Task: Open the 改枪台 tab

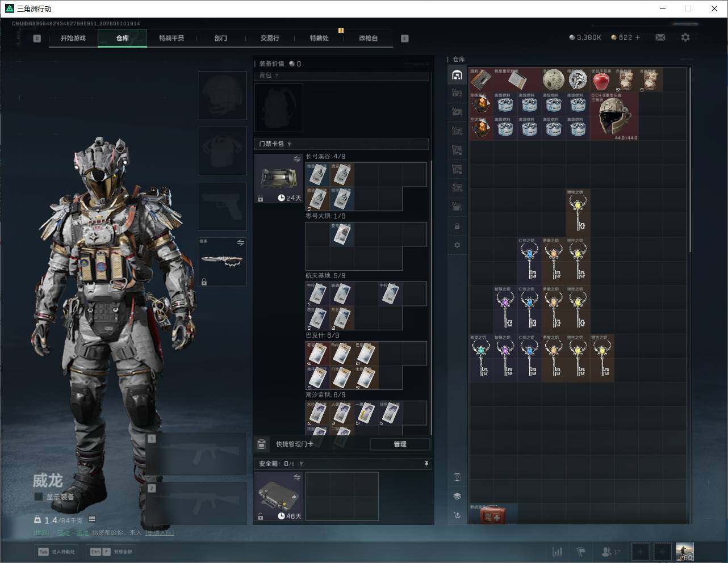Action: tap(368, 38)
